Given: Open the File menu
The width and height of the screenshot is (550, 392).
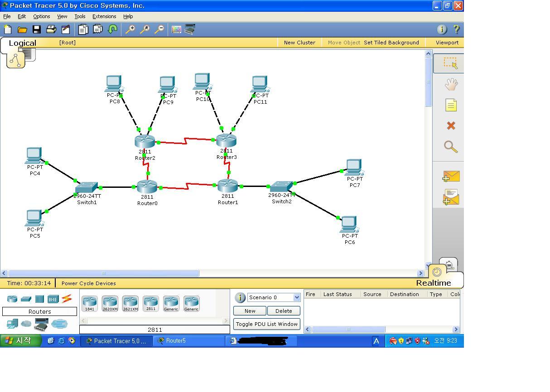Looking at the screenshot, I should [x=7, y=16].
